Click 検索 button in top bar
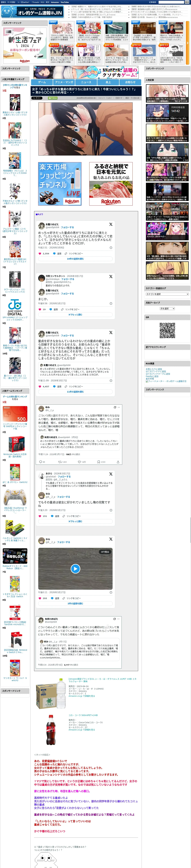The height and width of the screenshot is (868, 191). point(187,2)
